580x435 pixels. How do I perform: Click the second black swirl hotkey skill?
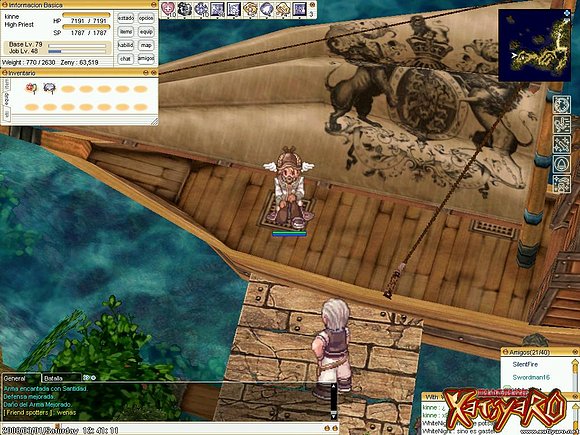coord(184,8)
